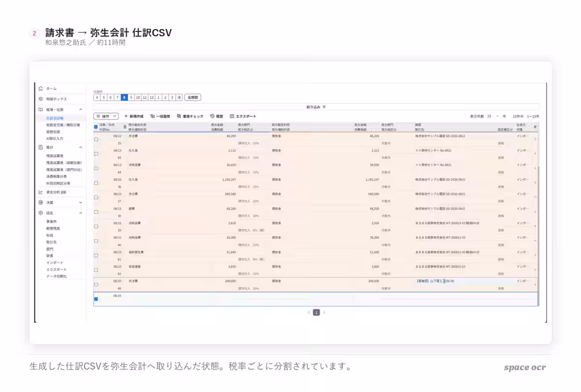Click the attachment paperclip icon in table header
581x392 pixels.
click(x=535, y=127)
